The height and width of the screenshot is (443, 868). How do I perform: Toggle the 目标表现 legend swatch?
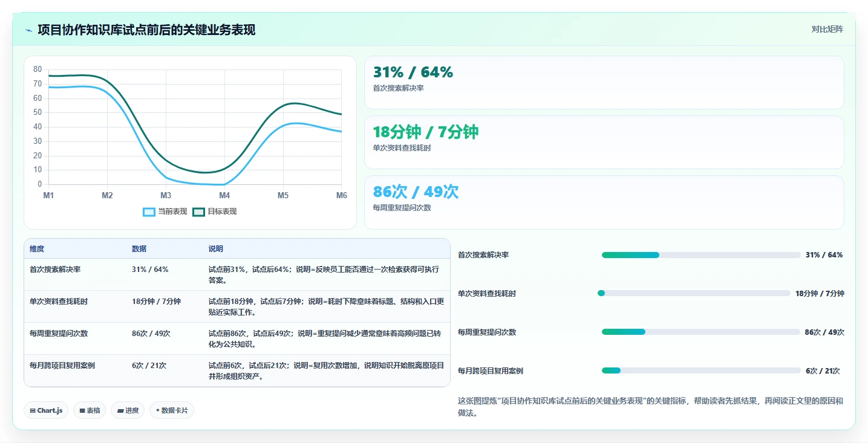[x=198, y=212]
